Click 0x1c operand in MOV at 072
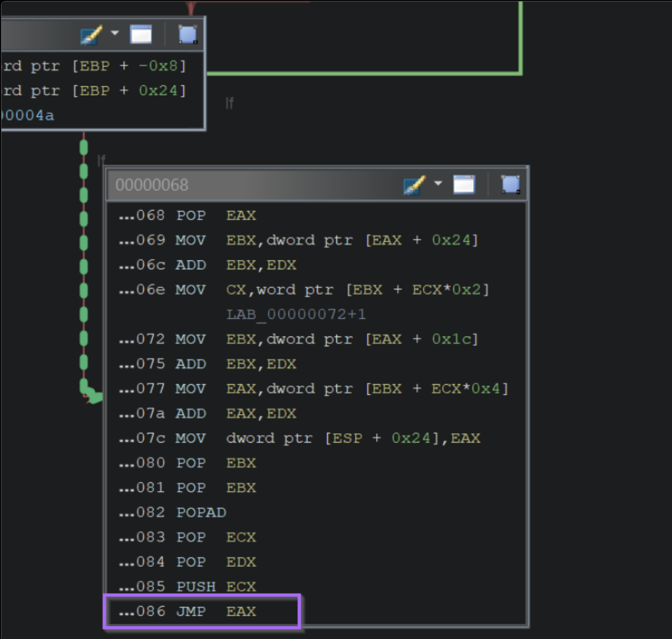672x639 pixels. (450, 339)
